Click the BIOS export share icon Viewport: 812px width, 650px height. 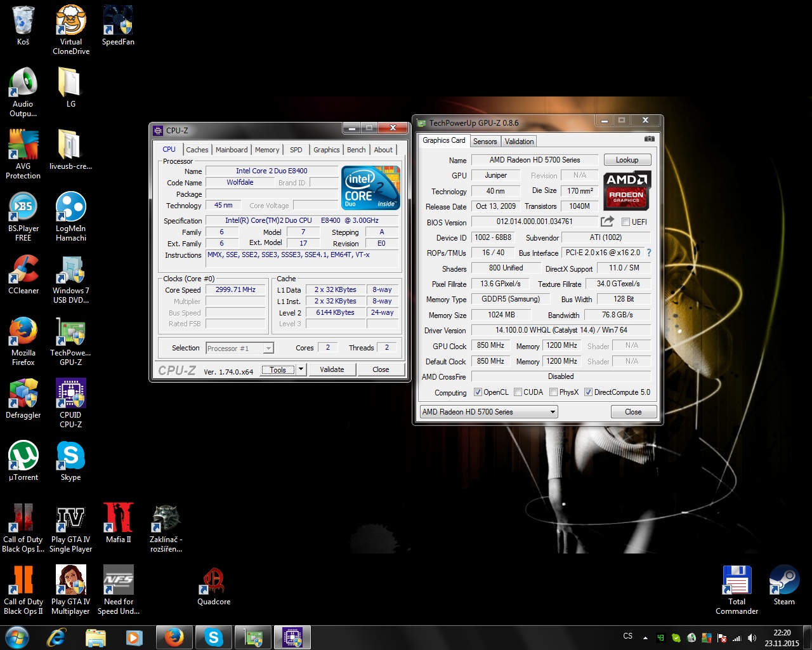click(607, 222)
